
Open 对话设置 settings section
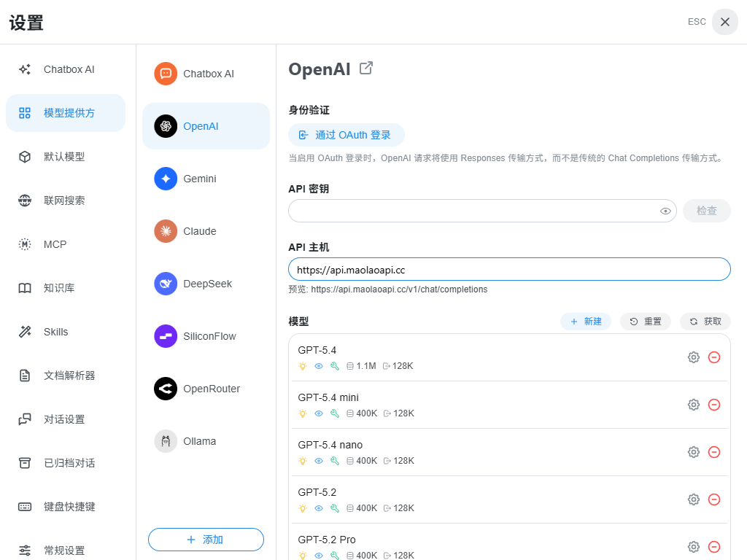65,419
